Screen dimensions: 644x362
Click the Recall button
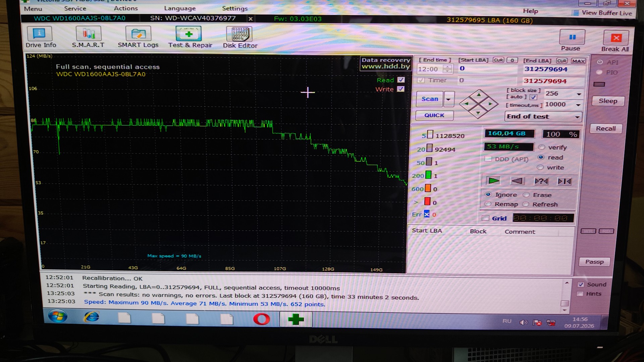tap(605, 128)
